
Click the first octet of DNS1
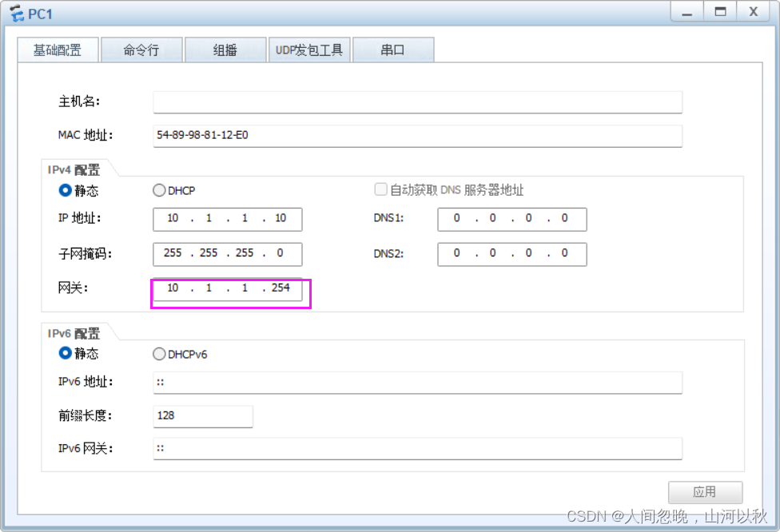pyautogui.click(x=456, y=218)
